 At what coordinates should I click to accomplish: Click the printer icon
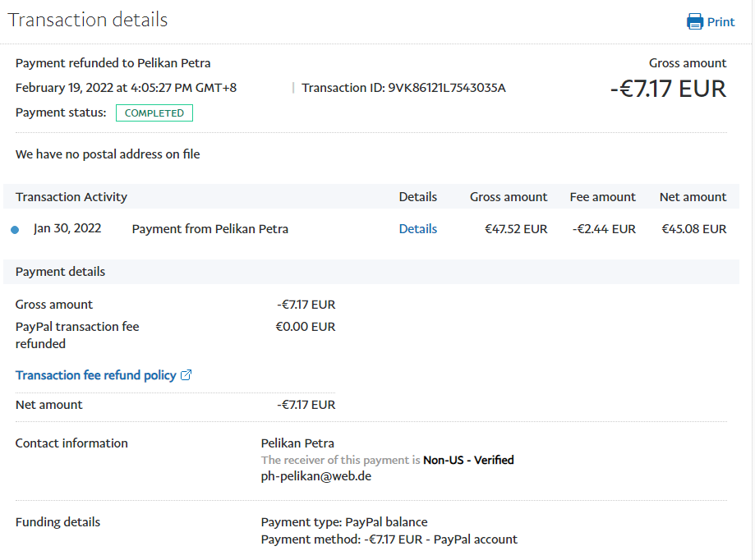[695, 22]
